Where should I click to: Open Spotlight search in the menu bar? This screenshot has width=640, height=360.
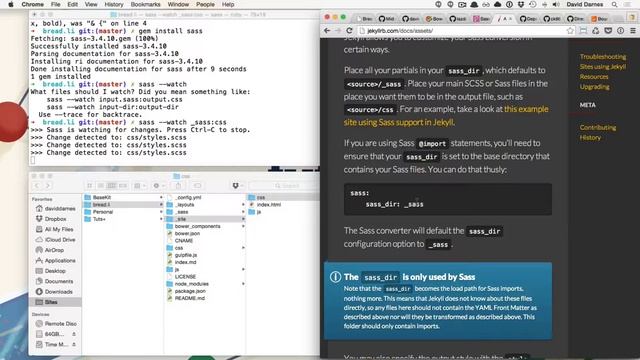pyautogui.click(x=614, y=4)
